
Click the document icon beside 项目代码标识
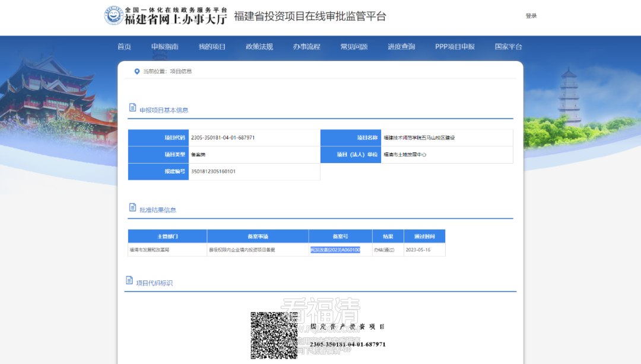pyautogui.click(x=129, y=280)
